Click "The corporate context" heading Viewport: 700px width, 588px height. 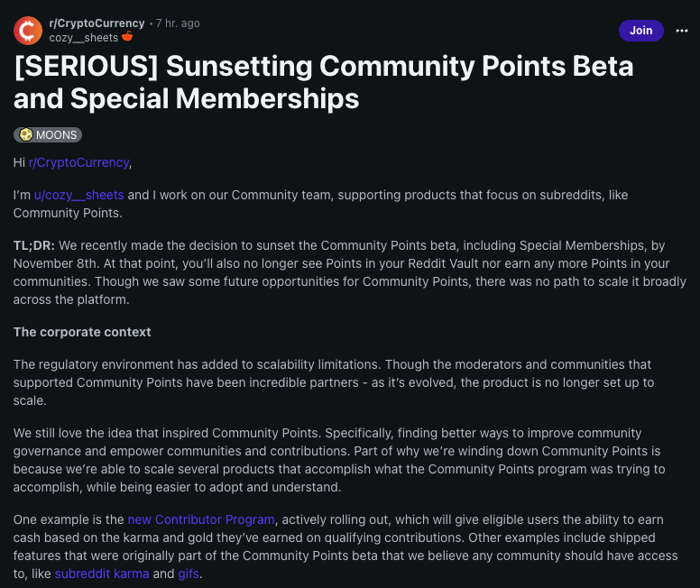click(82, 332)
